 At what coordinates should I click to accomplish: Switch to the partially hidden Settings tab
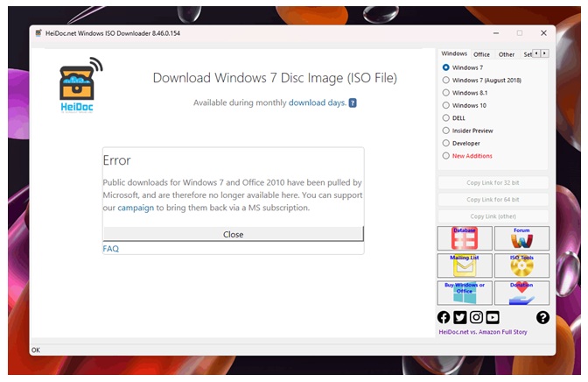click(x=528, y=54)
